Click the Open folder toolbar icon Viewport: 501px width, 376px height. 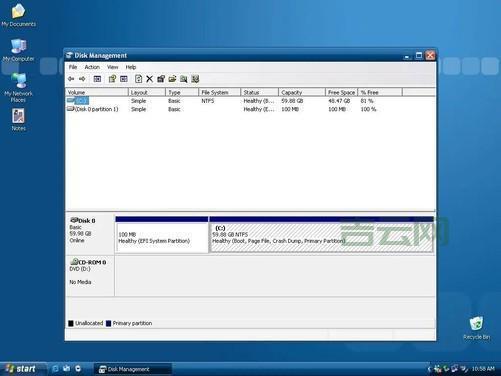pyautogui.click(x=172, y=79)
